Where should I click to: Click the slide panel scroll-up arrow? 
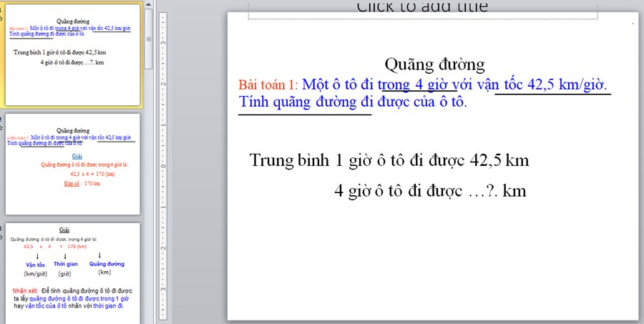148,5
